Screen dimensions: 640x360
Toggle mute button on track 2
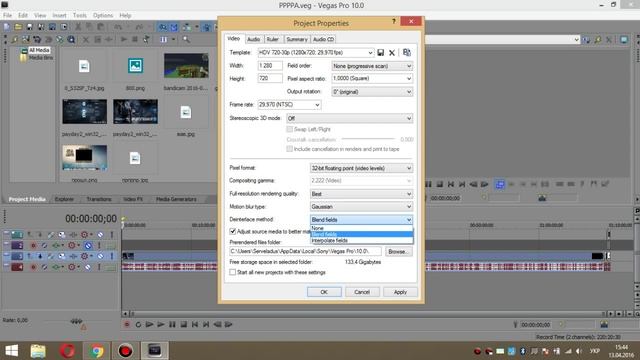point(88,245)
